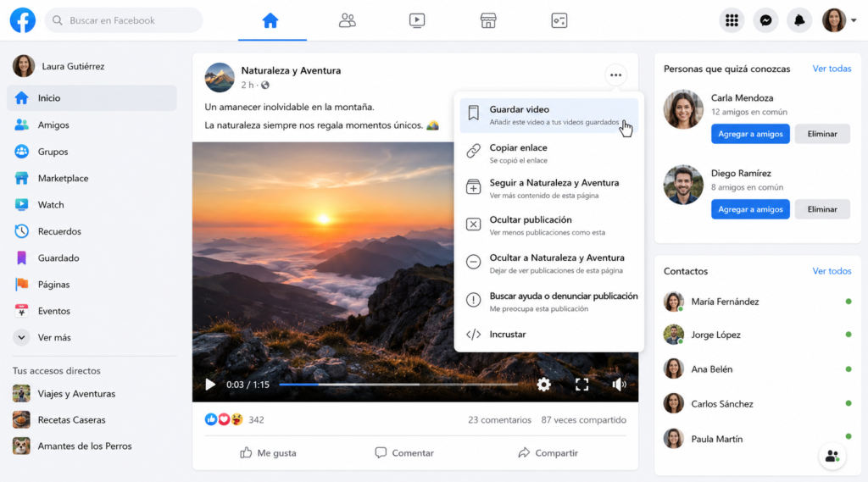
Task: Open the Gaming tab in top navigation
Action: [x=559, y=20]
